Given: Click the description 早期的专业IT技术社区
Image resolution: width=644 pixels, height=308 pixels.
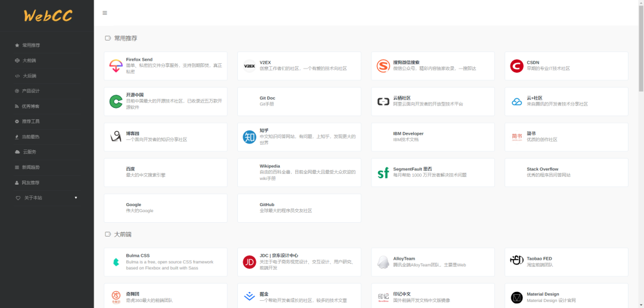Looking at the screenshot, I should 549,69.
